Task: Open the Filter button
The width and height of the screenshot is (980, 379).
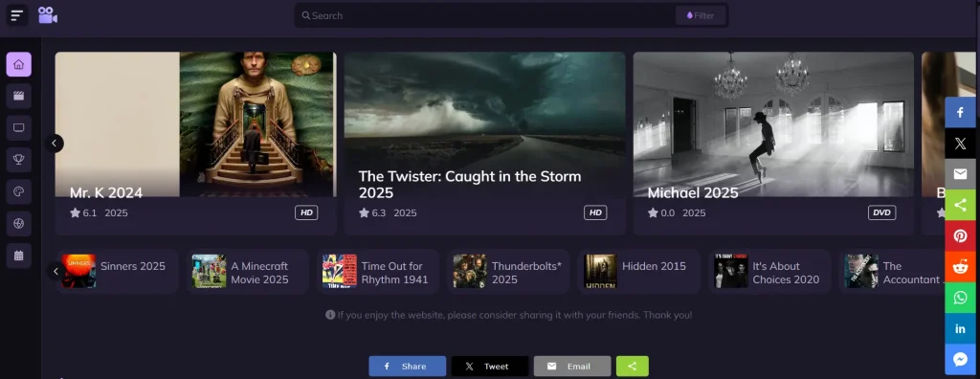Action: [701, 15]
